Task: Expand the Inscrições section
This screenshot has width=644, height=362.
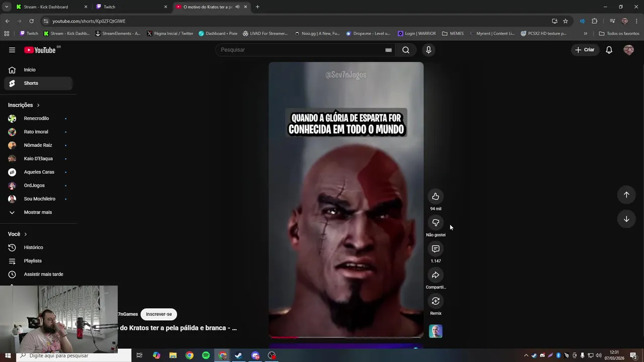Action: [24, 105]
